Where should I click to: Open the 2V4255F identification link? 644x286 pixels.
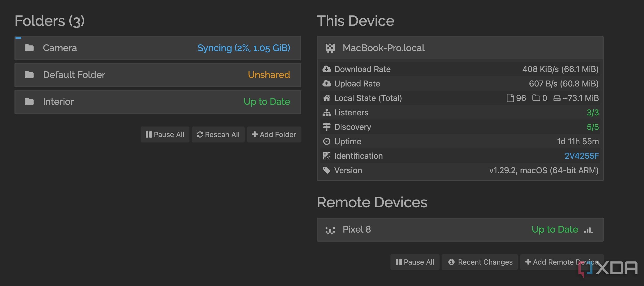tap(581, 156)
